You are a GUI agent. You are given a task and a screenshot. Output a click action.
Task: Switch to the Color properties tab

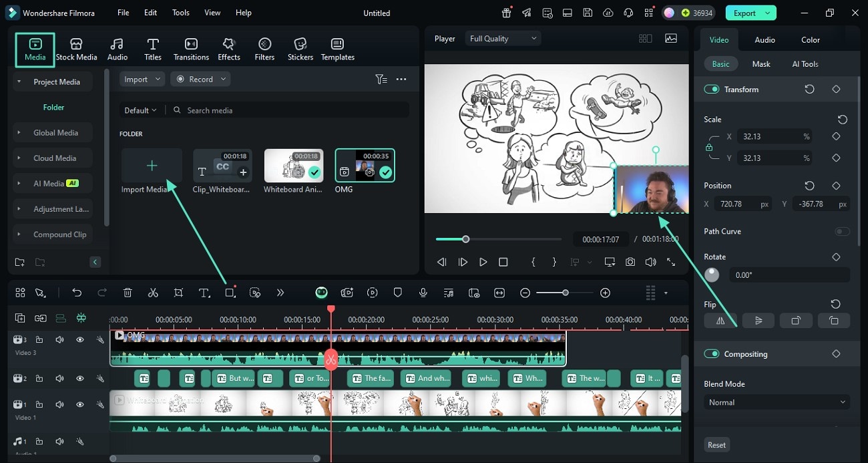pos(811,39)
